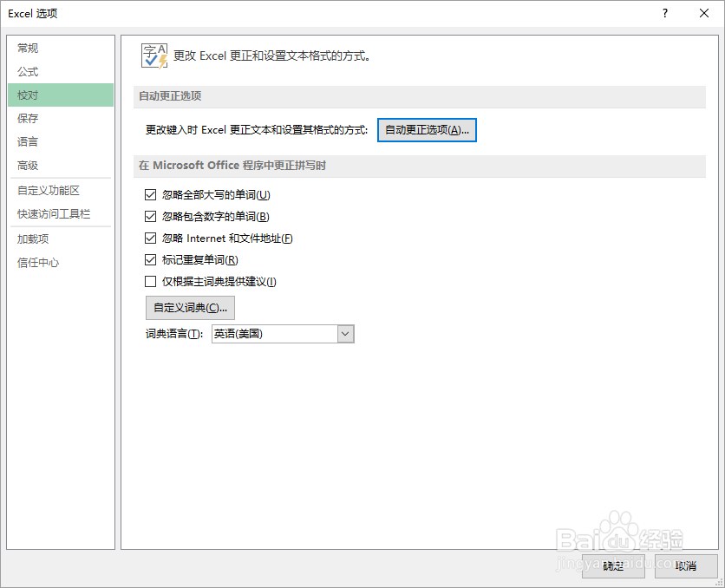725x588 pixels.
Task: Click the 英语(美国) language field
Action: click(x=275, y=334)
